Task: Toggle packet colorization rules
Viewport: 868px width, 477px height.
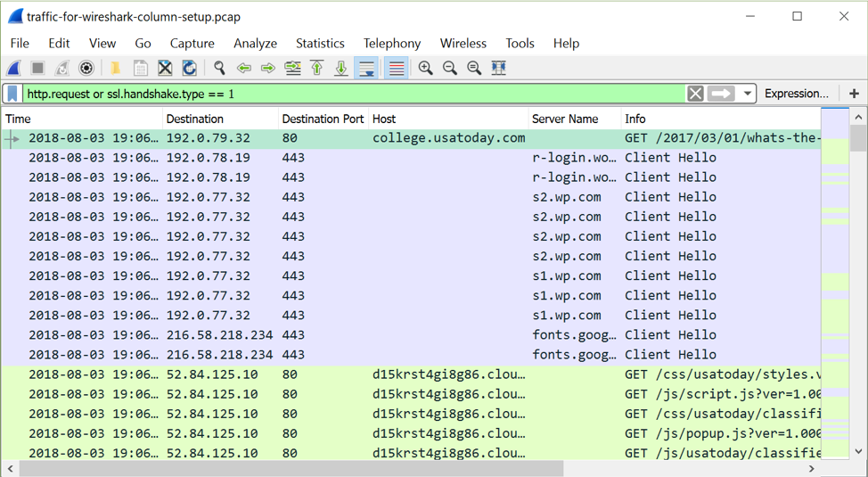Action: 397,69
